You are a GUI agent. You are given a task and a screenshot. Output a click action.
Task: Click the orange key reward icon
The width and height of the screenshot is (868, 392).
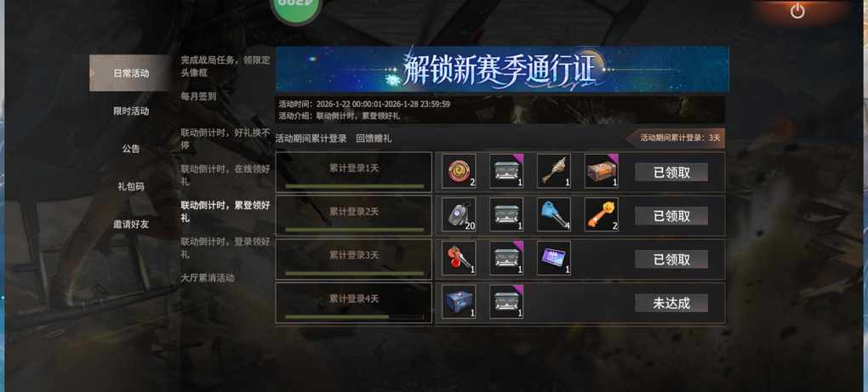tap(602, 215)
